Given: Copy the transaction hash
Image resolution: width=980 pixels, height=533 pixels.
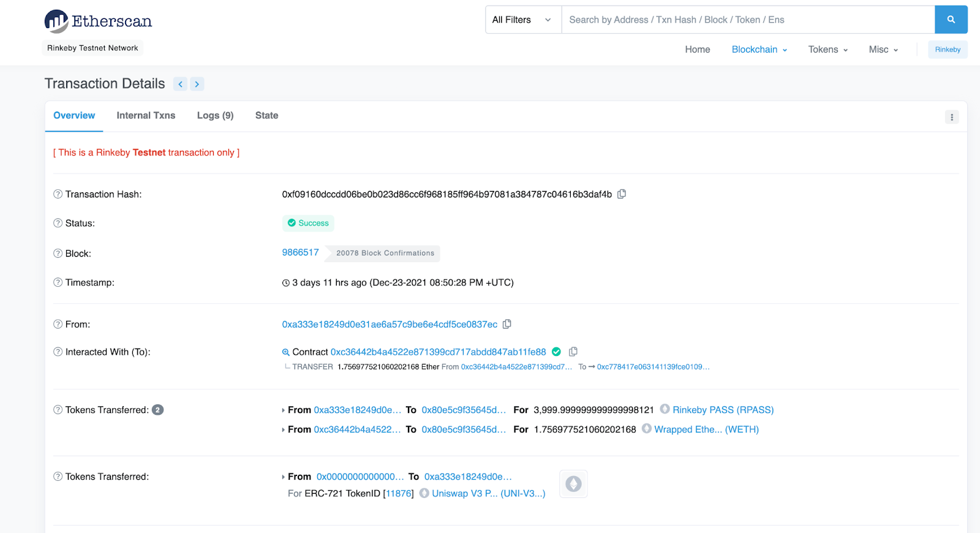Looking at the screenshot, I should pos(622,194).
